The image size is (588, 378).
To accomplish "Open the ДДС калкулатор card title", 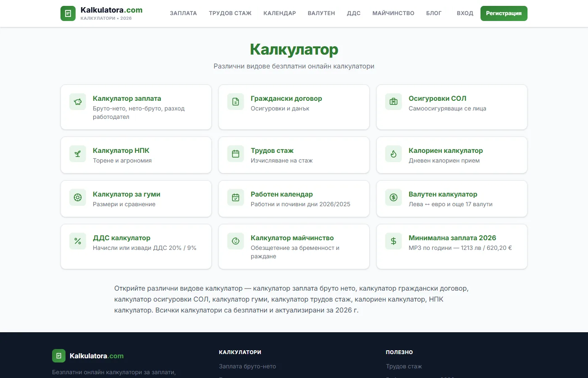I will coord(121,238).
